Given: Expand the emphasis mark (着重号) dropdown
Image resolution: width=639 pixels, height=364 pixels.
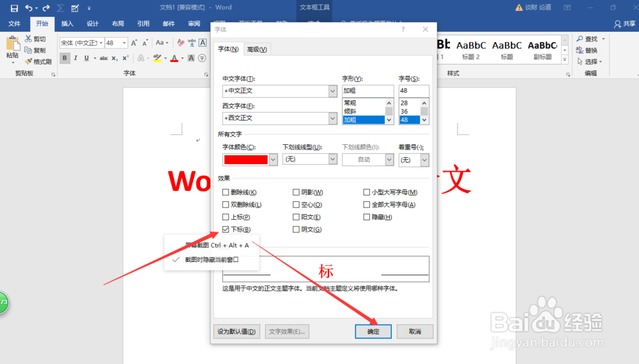Looking at the screenshot, I should point(425,160).
